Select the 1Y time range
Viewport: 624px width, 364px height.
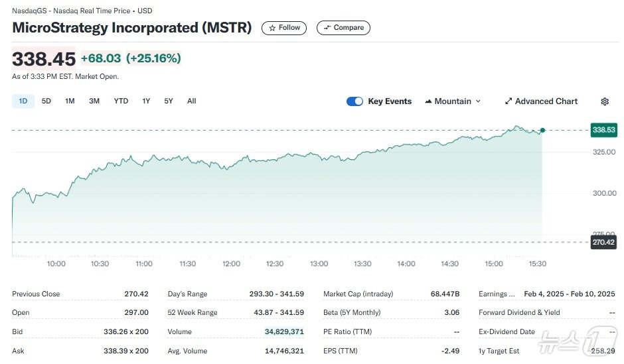(x=146, y=101)
